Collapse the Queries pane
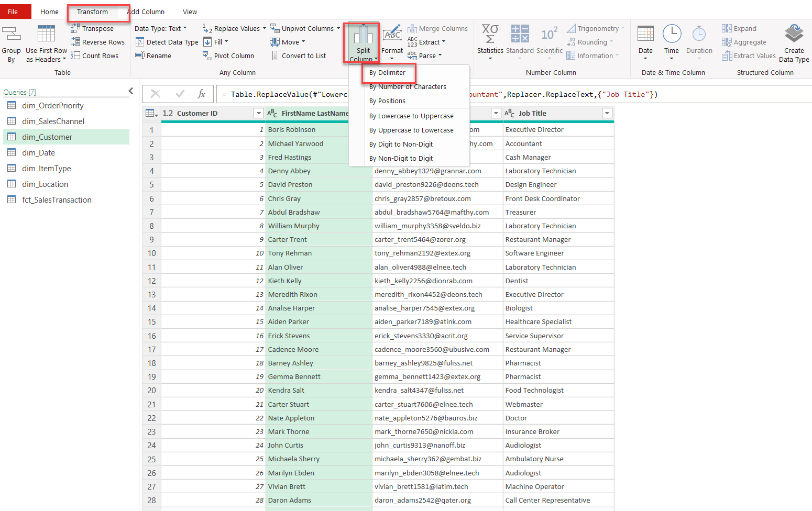The height and width of the screenshot is (511, 812). (131, 91)
